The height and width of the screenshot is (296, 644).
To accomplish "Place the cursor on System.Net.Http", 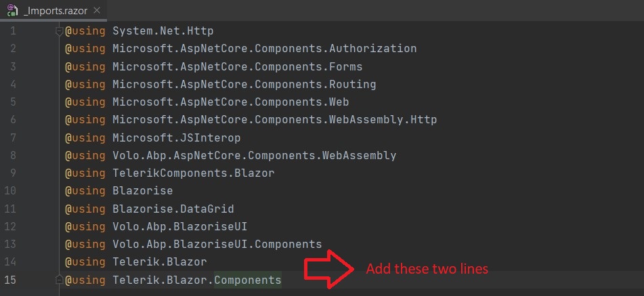I will (x=163, y=31).
